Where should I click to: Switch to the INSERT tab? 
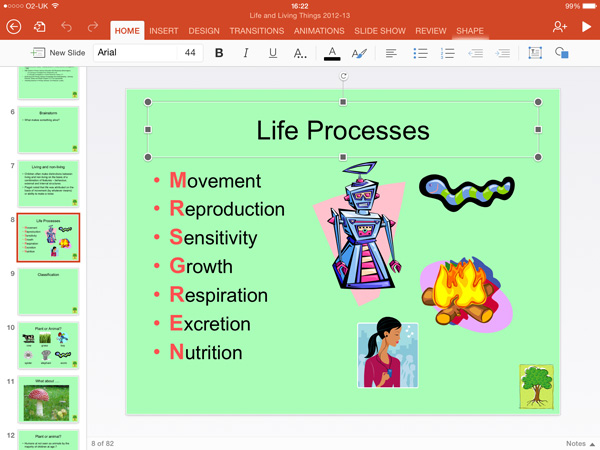pyautogui.click(x=164, y=31)
